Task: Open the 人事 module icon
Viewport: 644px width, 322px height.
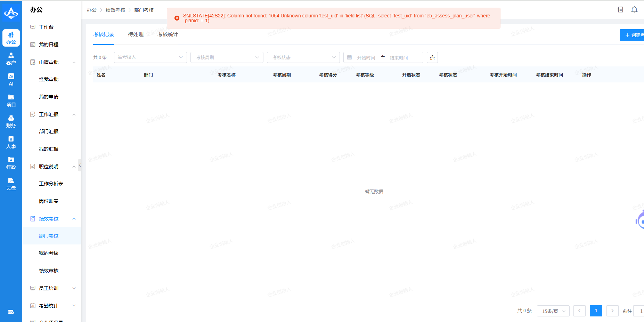Action: coord(11,142)
